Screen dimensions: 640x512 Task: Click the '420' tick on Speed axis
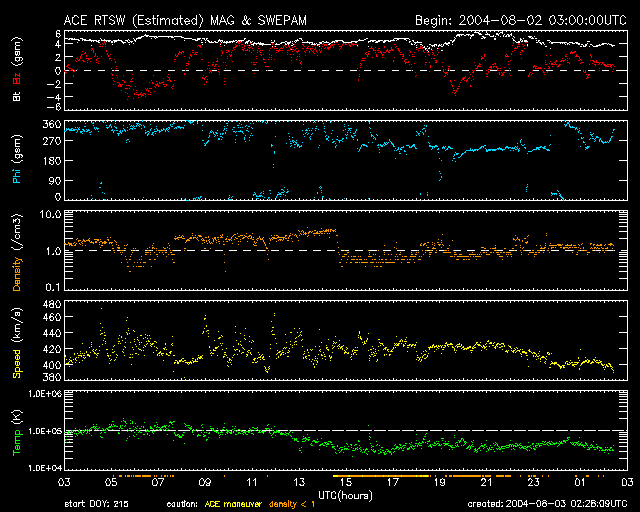tap(51, 349)
